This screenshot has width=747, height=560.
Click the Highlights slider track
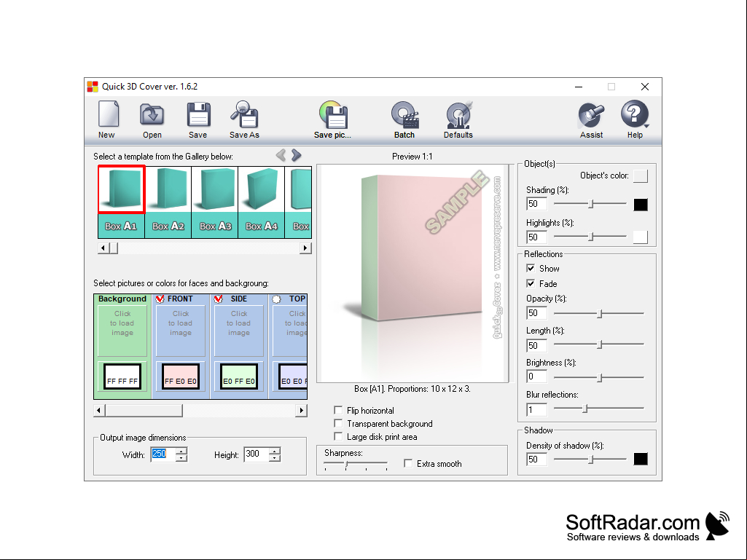point(590,237)
